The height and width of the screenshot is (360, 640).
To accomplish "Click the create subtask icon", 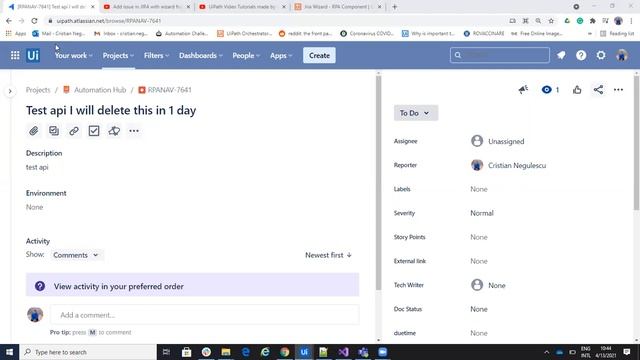I will pyautogui.click(x=54, y=131).
